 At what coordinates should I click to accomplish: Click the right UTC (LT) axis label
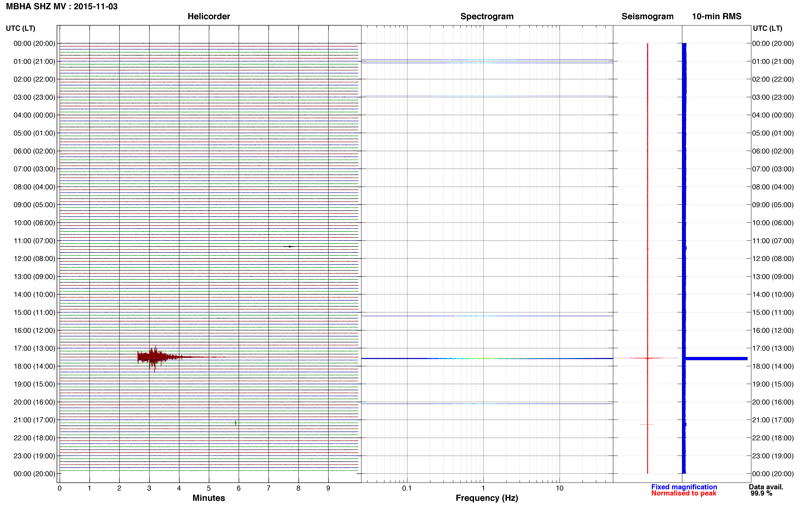point(768,28)
